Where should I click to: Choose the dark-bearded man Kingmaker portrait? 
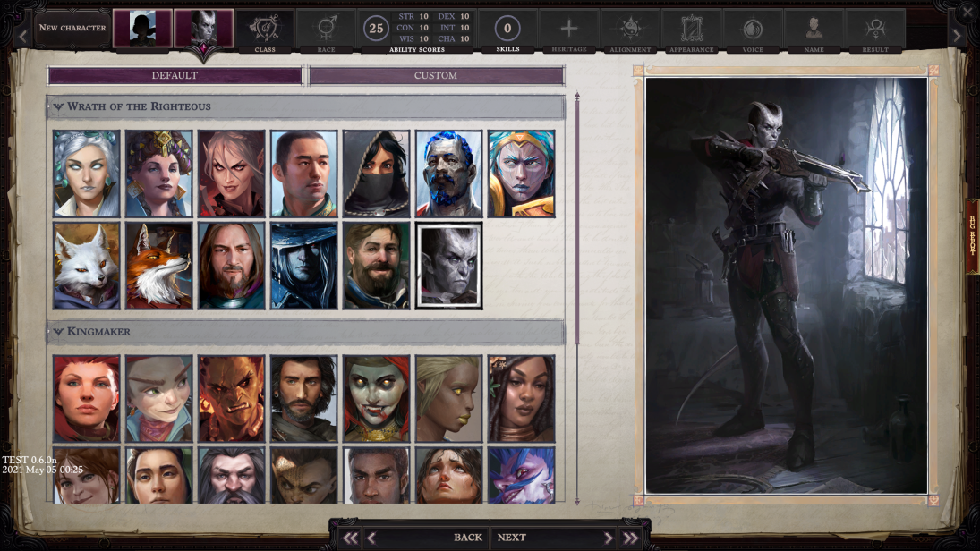click(303, 399)
